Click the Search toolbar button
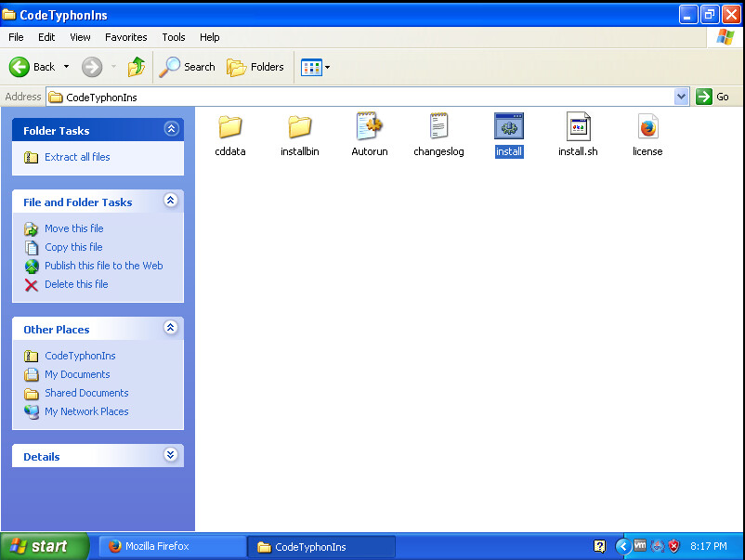Viewport: 745px width, 560px height. tap(188, 67)
